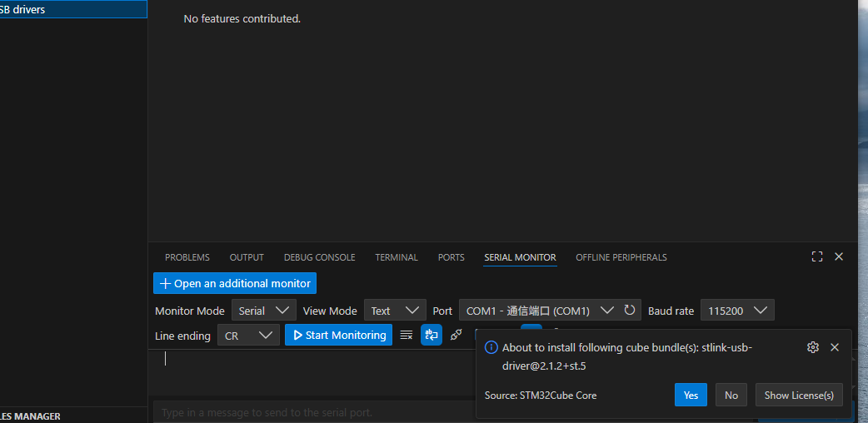The image size is (868, 423).
Task: Open the Line ending dropdown
Action: (x=248, y=336)
